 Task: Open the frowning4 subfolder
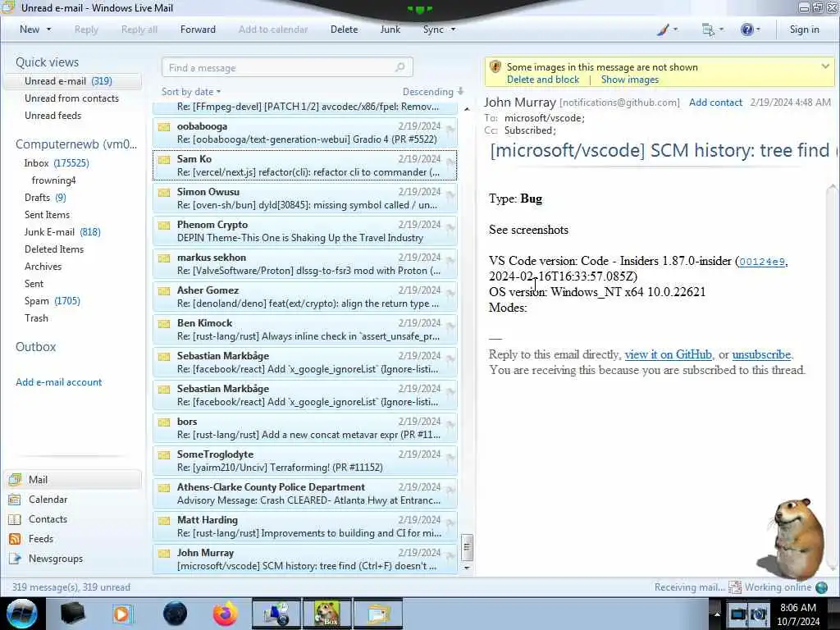[x=53, y=180]
